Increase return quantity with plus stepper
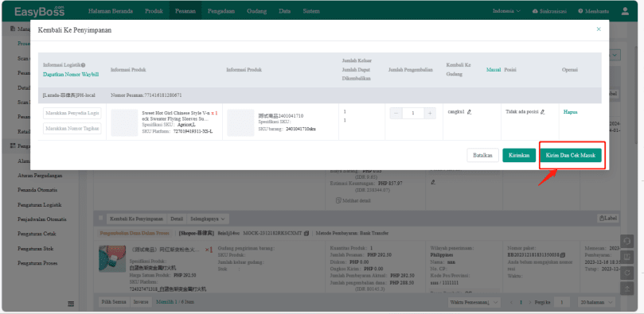644x314 pixels. pyautogui.click(x=430, y=114)
